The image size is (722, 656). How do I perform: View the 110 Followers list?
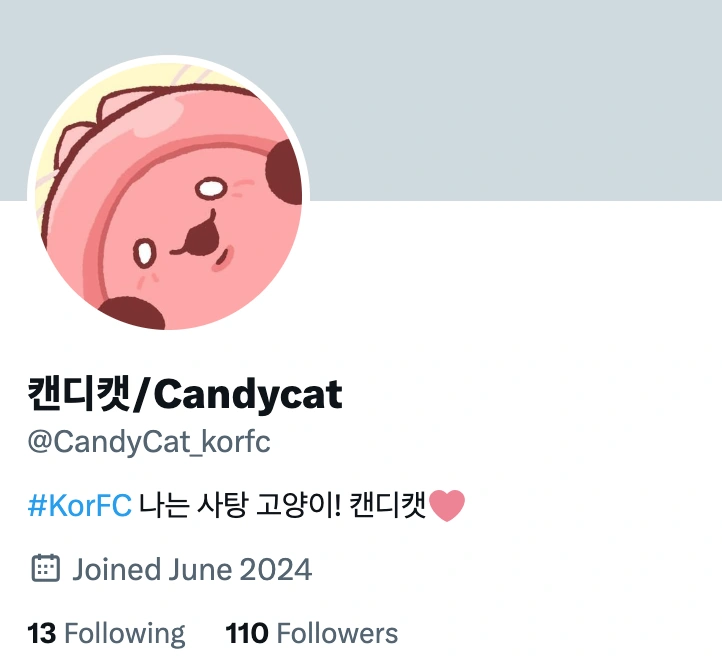point(312,633)
